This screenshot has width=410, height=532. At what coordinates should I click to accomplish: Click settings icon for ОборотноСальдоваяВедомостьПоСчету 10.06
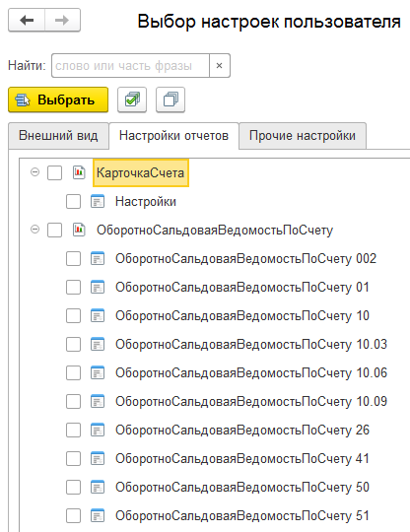point(98,372)
